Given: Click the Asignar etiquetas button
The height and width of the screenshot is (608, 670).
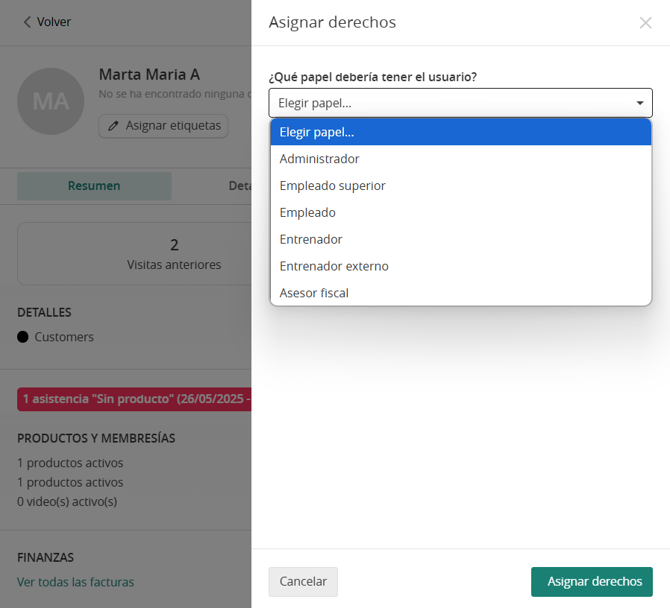Looking at the screenshot, I should click(164, 126).
